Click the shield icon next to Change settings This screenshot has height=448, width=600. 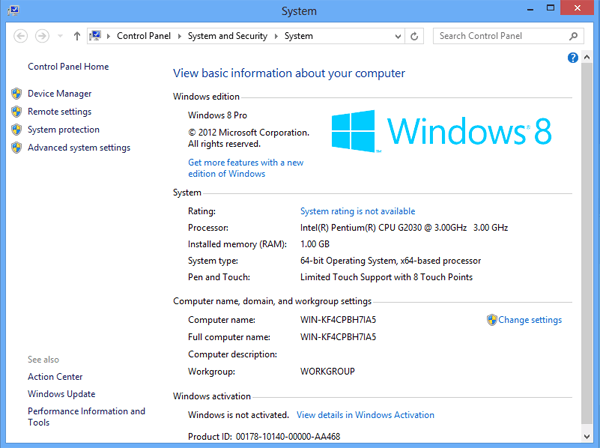[x=492, y=320]
